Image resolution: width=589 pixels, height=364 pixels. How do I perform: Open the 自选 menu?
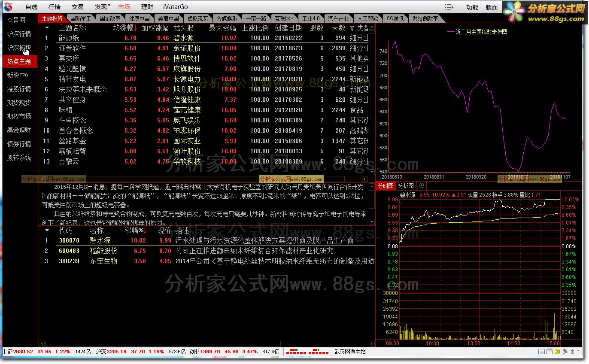point(31,7)
